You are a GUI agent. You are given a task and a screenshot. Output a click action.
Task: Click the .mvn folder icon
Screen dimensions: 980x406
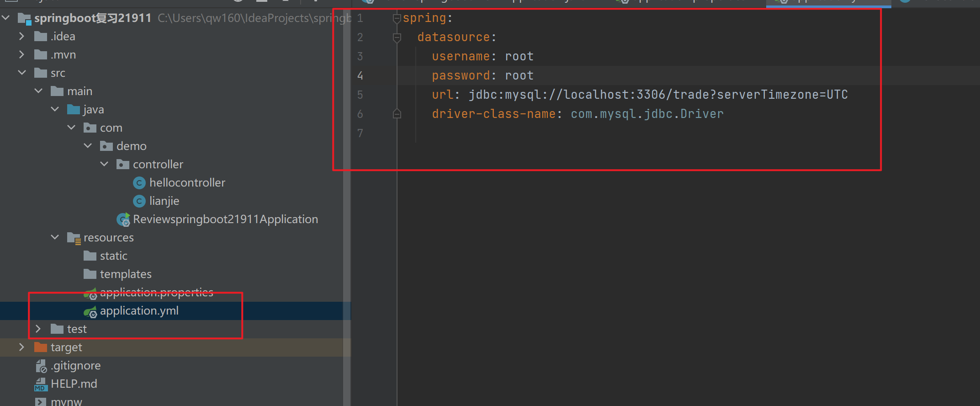pyautogui.click(x=41, y=54)
